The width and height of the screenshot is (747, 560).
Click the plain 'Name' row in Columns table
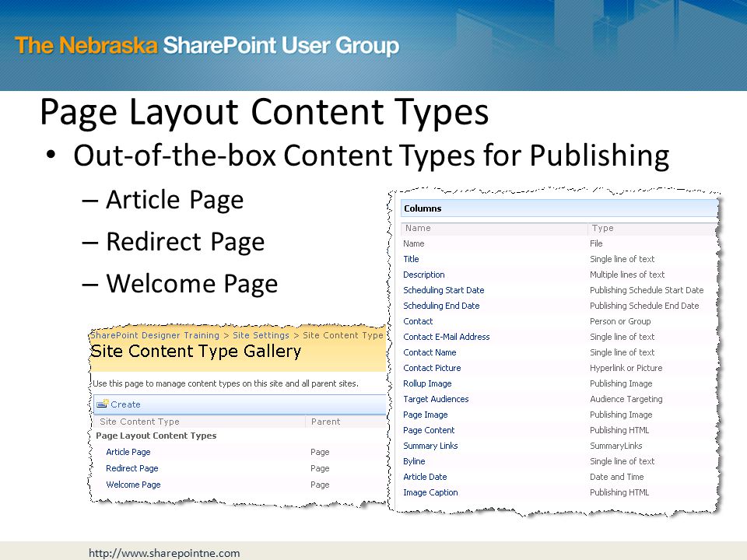click(x=413, y=243)
